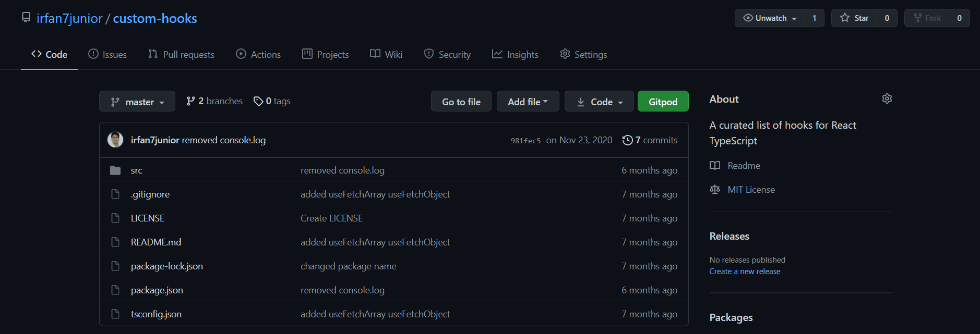Open the .gitignore file
The height and width of the screenshot is (334, 980).
(150, 194)
